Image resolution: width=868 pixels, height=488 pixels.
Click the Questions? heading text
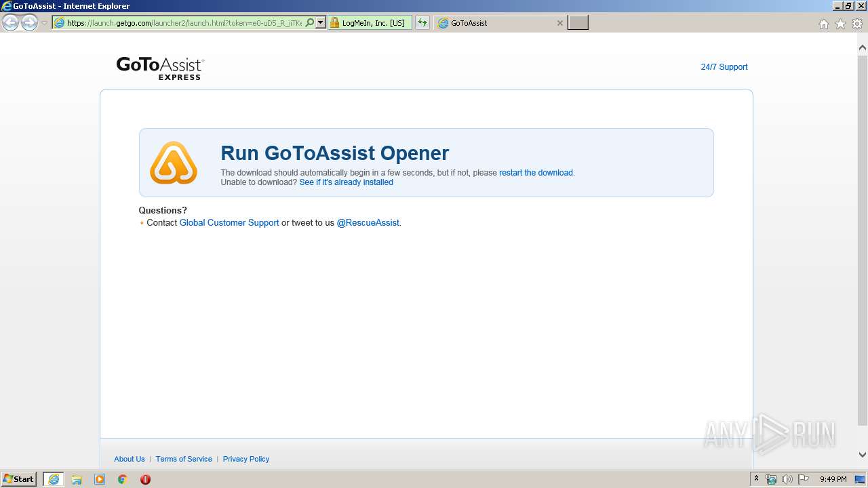[163, 210]
